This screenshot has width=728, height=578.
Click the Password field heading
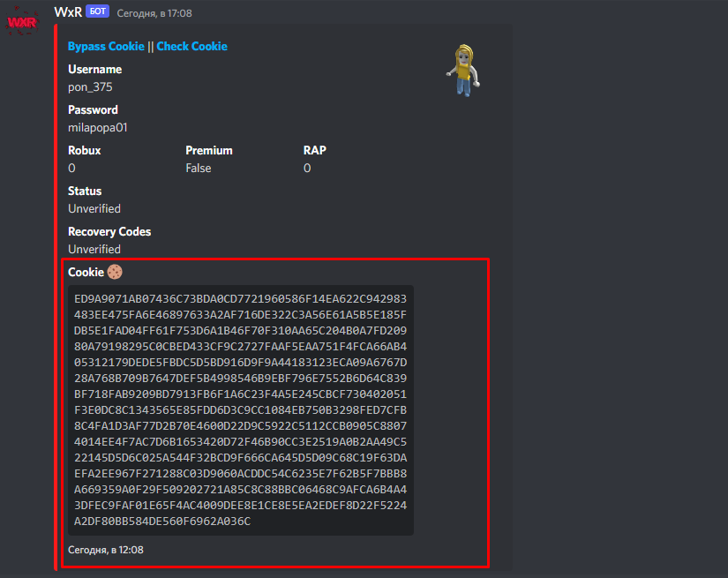93,110
